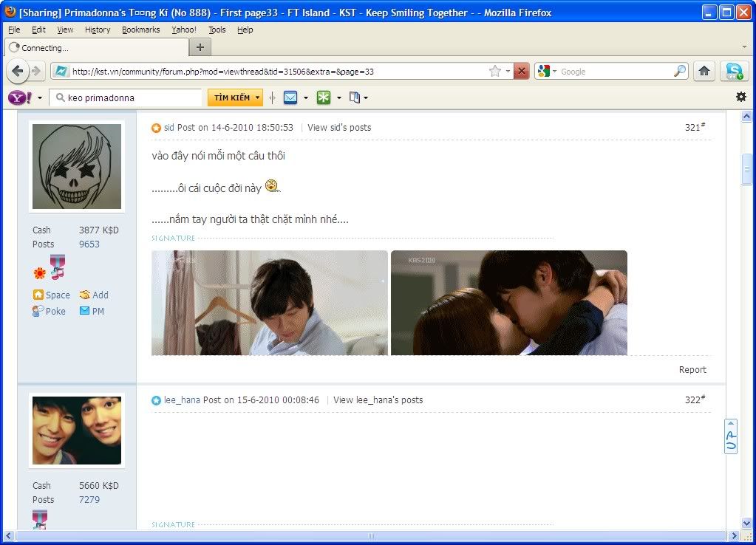Click the Skype toolbar icon
Image resolution: width=756 pixels, height=545 pixels.
(x=734, y=72)
